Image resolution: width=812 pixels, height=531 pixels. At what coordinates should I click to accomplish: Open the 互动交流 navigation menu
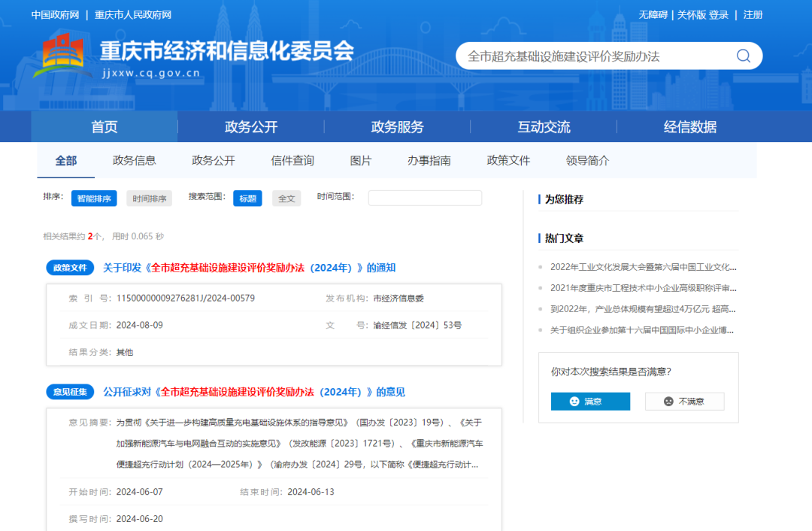[x=544, y=126]
